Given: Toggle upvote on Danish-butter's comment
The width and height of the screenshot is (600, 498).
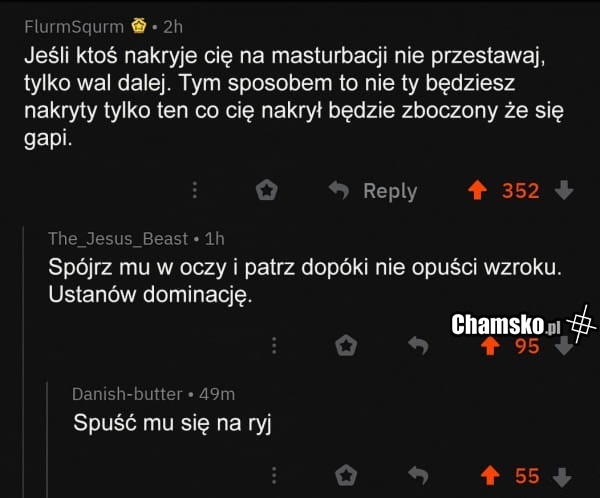Looking at the screenshot, I should click(x=489, y=475).
